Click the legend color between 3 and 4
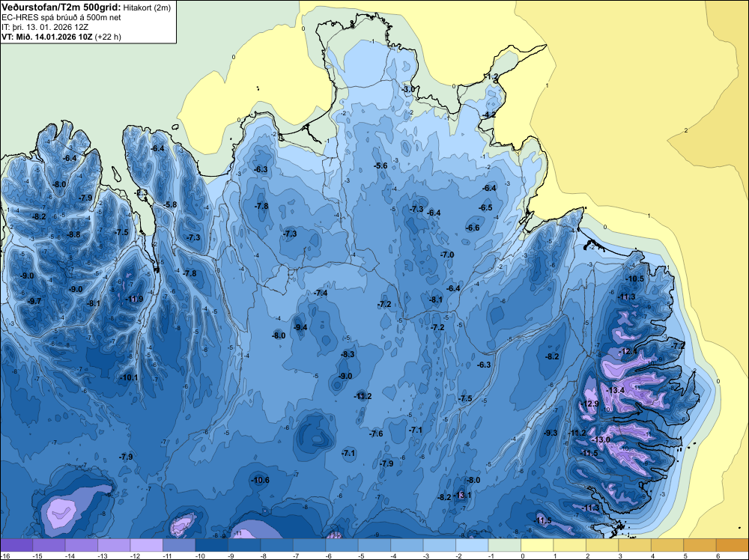749x560 pixels. click(x=634, y=545)
